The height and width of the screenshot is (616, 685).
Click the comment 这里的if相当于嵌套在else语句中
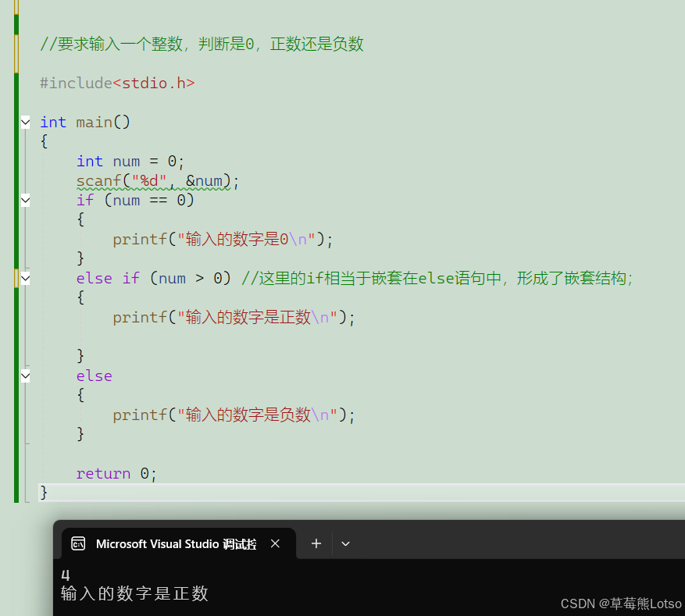pyautogui.click(x=437, y=278)
